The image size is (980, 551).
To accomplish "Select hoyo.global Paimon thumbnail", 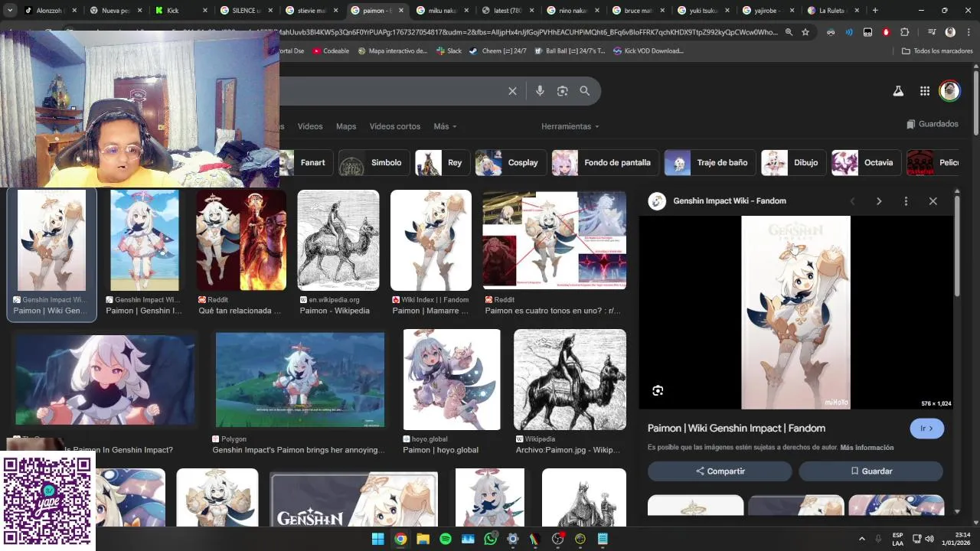I will pos(452,380).
